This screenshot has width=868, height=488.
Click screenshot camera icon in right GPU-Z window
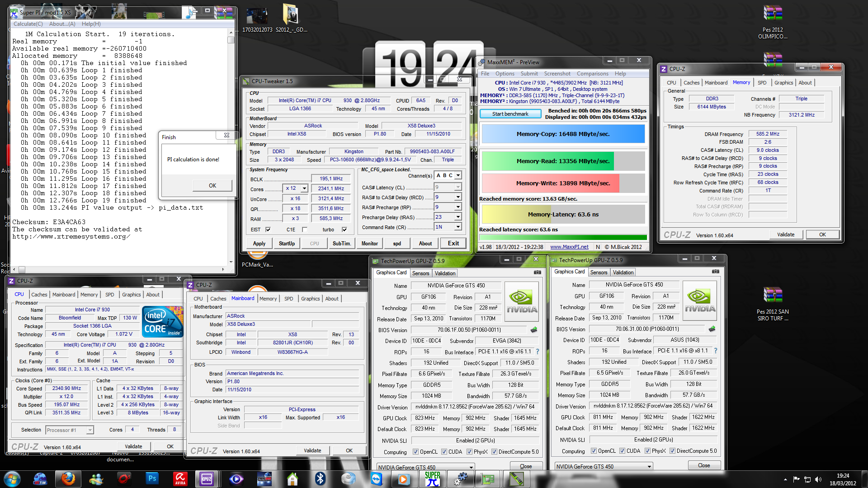coord(715,272)
